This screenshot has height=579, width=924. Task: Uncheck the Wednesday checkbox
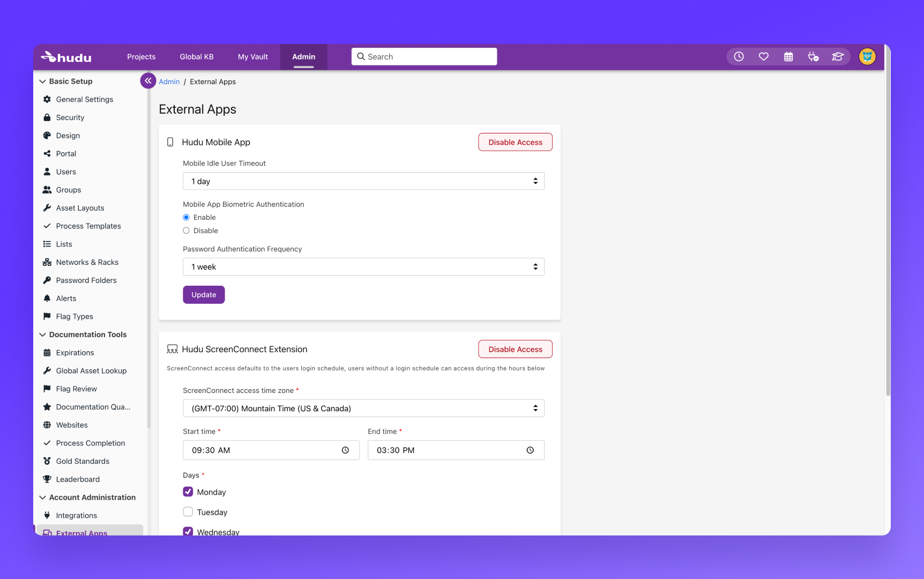[x=188, y=531]
